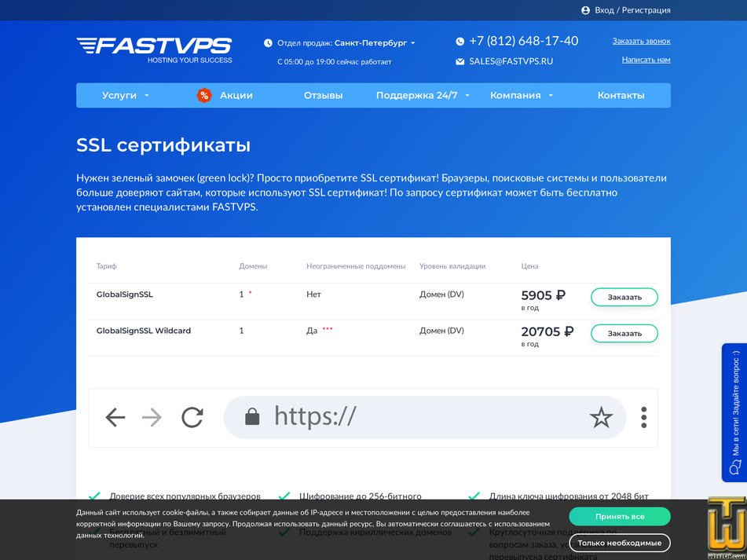Go to the Контакты menu item
Image resolution: width=747 pixels, height=560 pixels.
pos(621,95)
